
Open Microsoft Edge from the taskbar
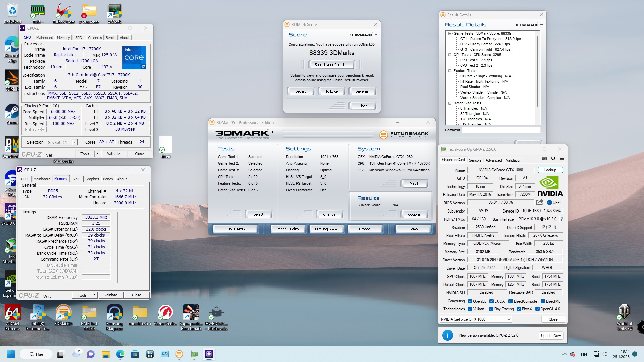pos(120,354)
